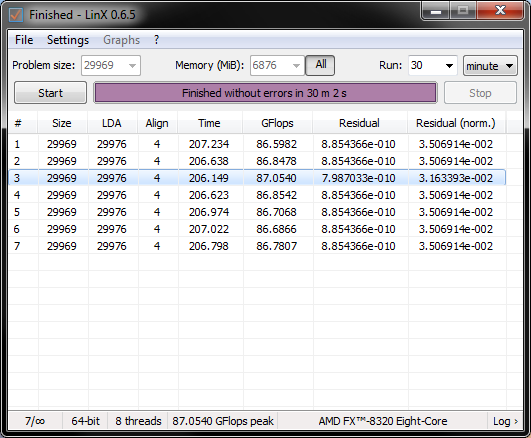The width and height of the screenshot is (531, 438).
Task: Click the LinX app icon in title bar
Action: point(16,15)
